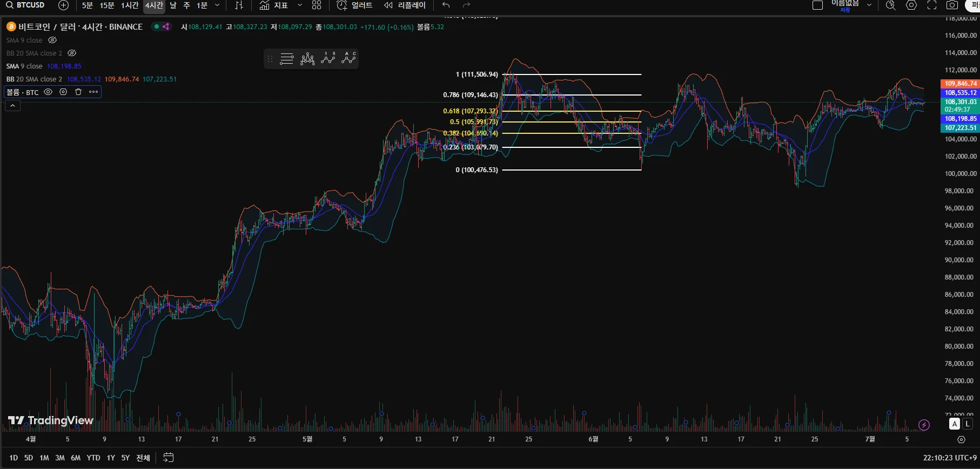Image resolution: width=980 pixels, height=469 pixels.
Task: Switch to the 15분 timeframe
Action: [x=107, y=5]
